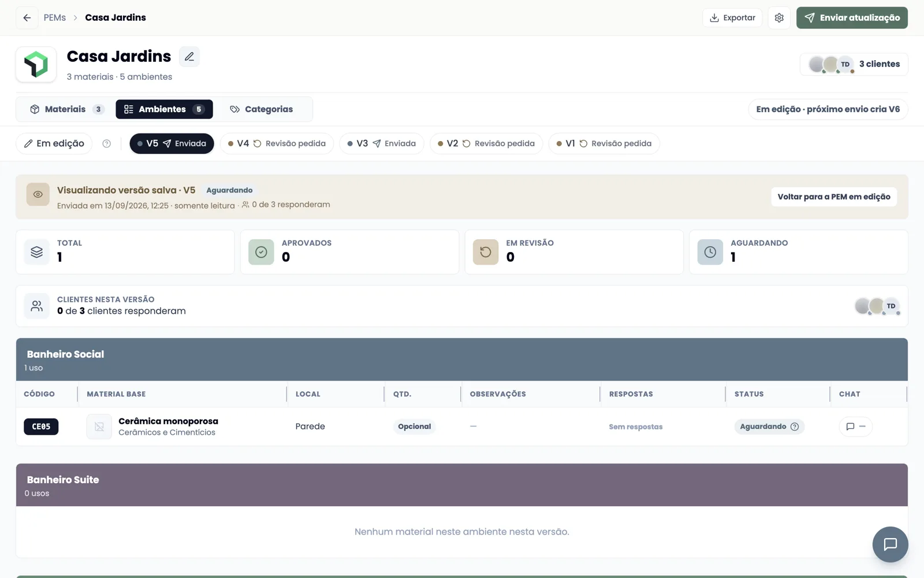Click help icon beside Em edição
Screen dimensions: 924x578
click(106, 143)
